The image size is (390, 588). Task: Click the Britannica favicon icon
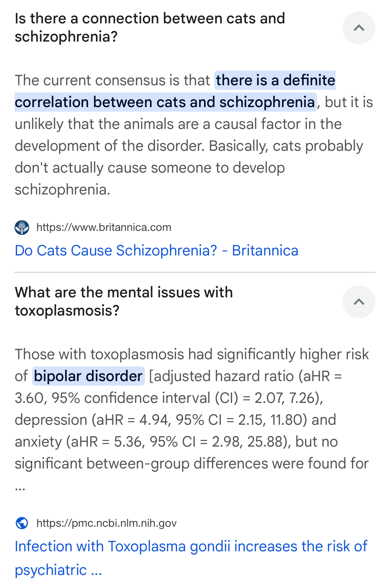22,228
